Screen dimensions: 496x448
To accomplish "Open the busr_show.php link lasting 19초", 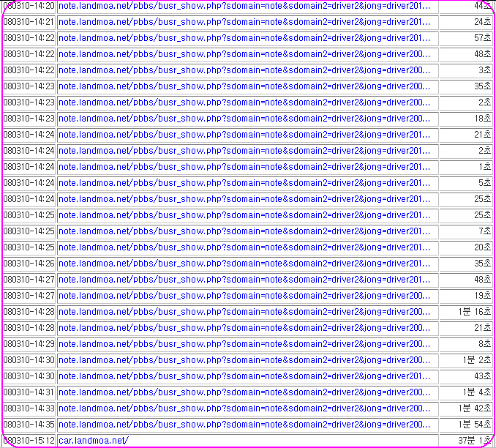I will 244,296.
